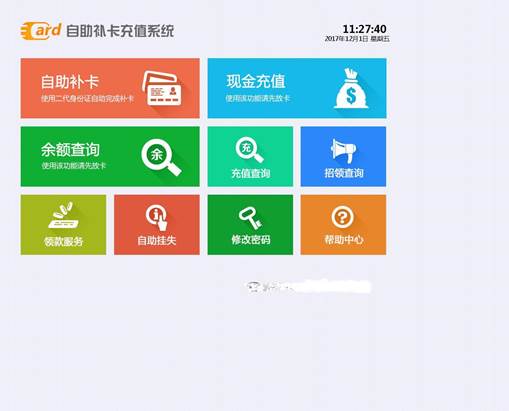Screen dimensions: 509x411
Task: Click the 11:27:40 clock display
Action: (364, 29)
